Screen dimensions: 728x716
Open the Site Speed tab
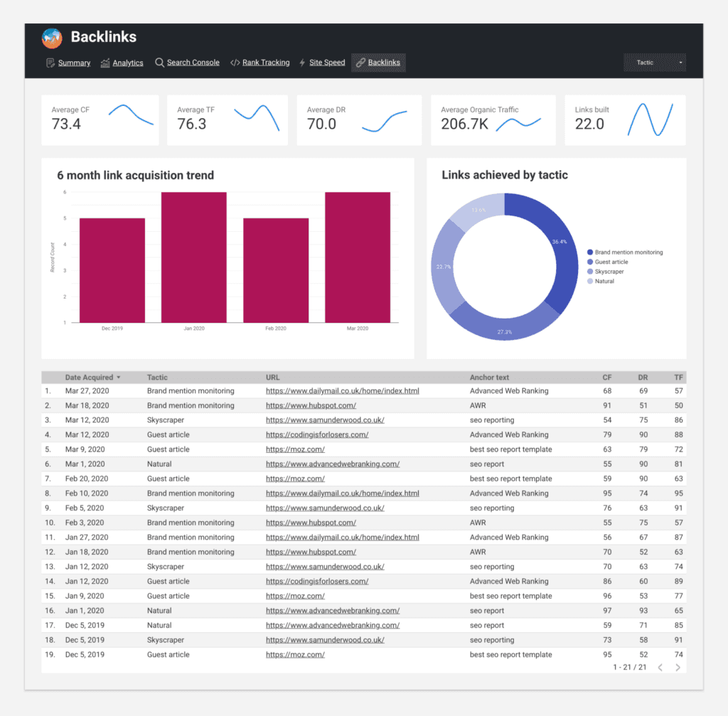[327, 63]
